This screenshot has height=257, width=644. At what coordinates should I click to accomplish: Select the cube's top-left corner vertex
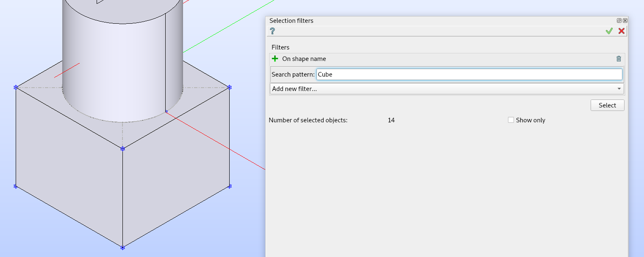[x=16, y=87]
